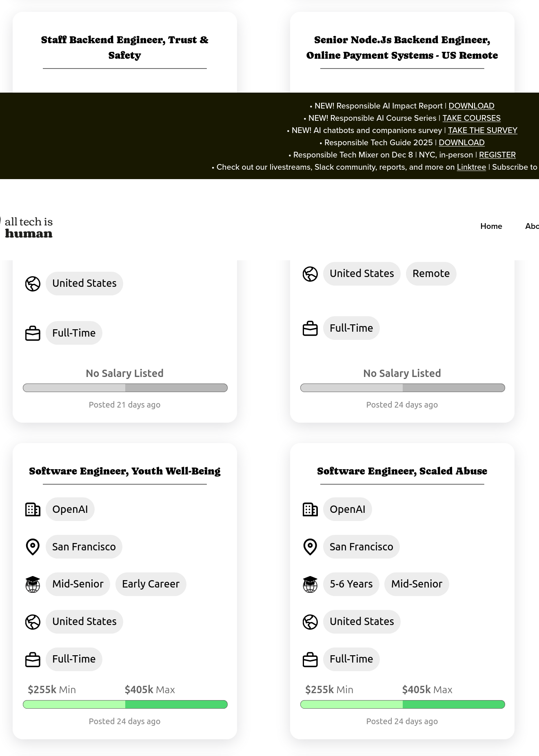Click the location pin icon in Youth Well-Being card

point(33,547)
